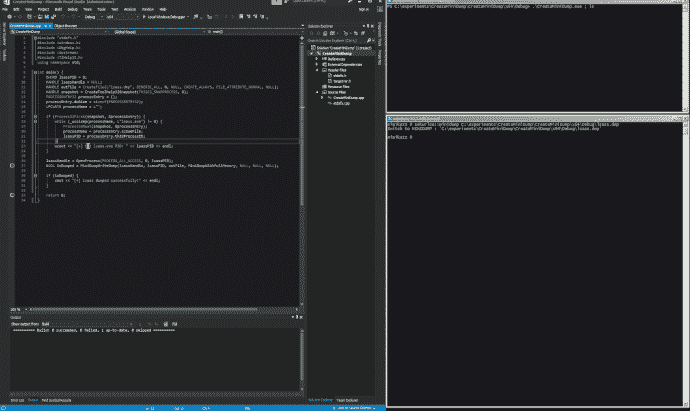Viewport: 690px width, 411px height.
Task: Open the editor zoom percentage selector
Action: click(x=17, y=309)
